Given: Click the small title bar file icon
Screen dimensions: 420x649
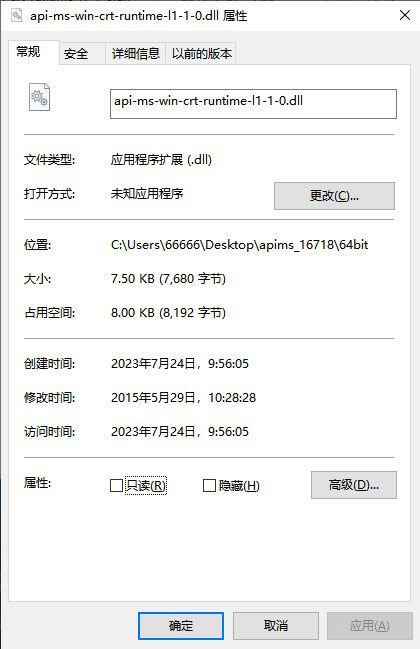Looking at the screenshot, I should pos(17,15).
